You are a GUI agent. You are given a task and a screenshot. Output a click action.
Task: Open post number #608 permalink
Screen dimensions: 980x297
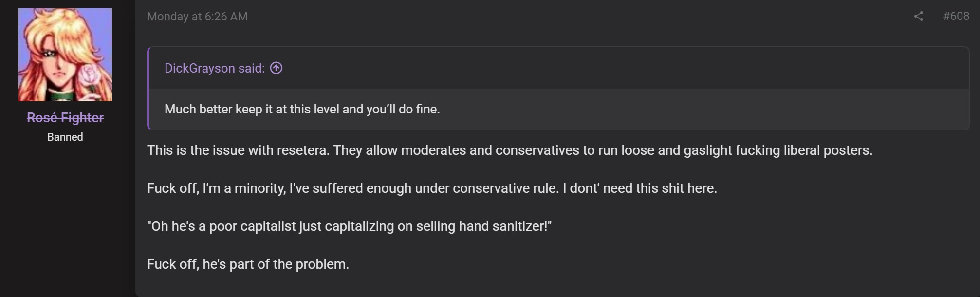[956, 16]
